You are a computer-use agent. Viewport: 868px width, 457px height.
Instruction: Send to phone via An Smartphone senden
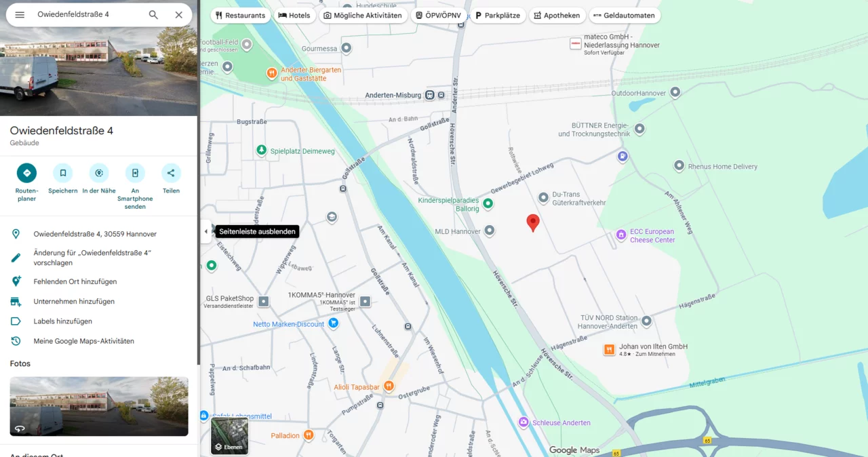tap(135, 186)
